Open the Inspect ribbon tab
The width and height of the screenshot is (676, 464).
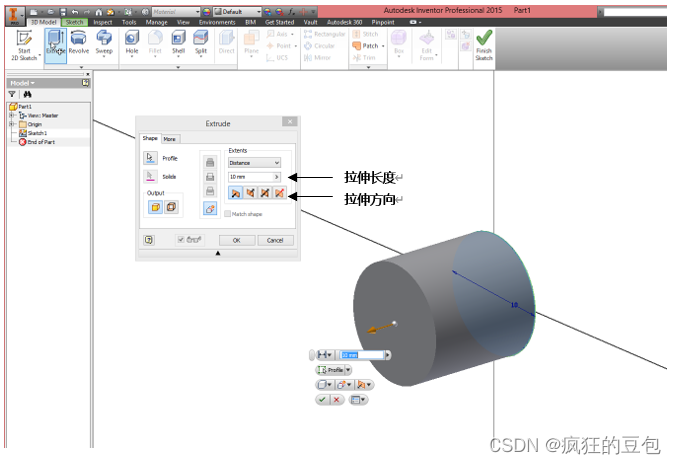point(103,21)
